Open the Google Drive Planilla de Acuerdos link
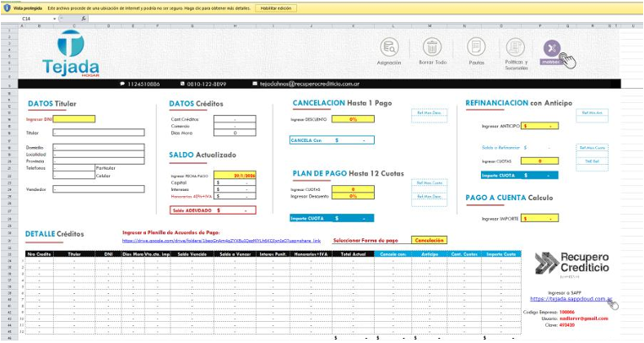 222,241
